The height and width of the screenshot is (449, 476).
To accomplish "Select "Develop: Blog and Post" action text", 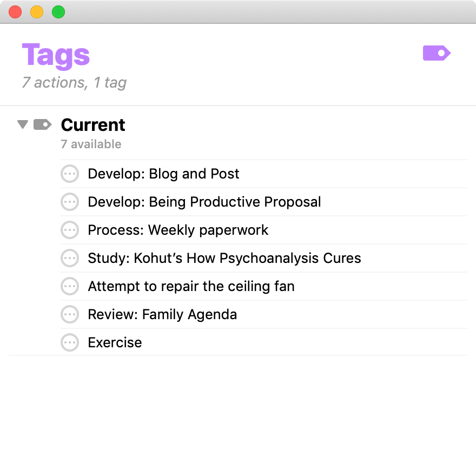I will [x=163, y=174].
